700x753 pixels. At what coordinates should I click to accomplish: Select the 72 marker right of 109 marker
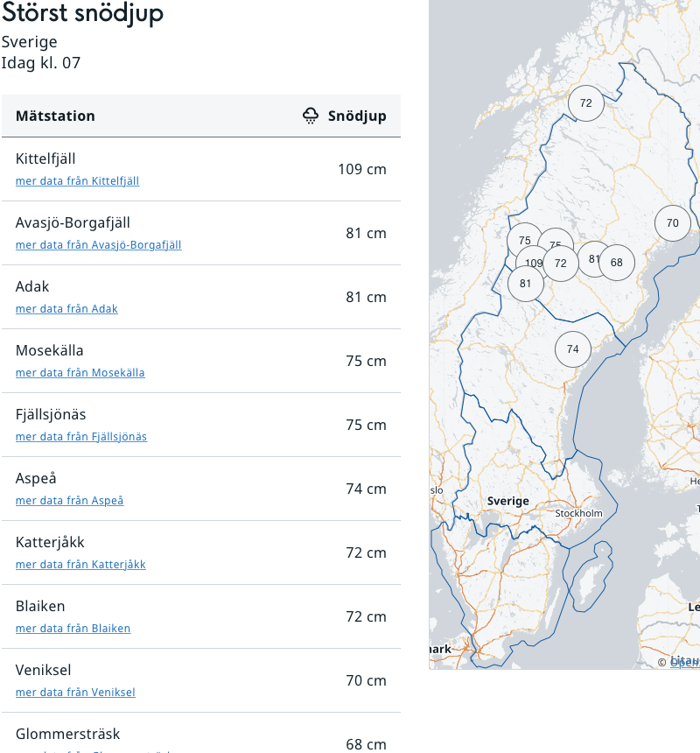click(x=562, y=264)
